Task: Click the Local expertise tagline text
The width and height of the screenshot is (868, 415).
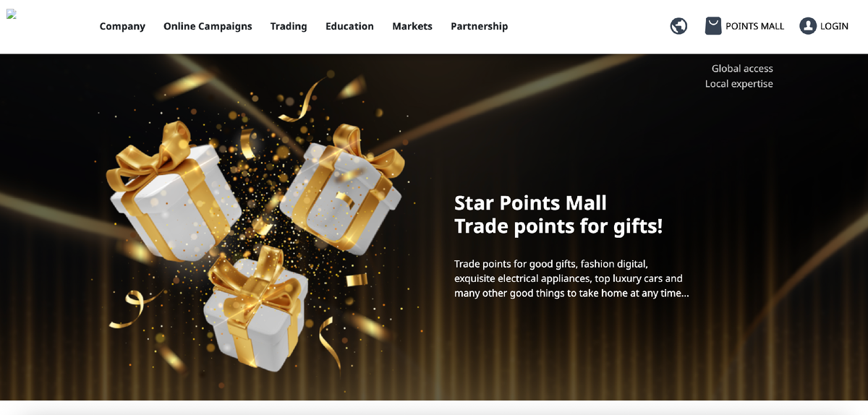Action: [x=739, y=84]
